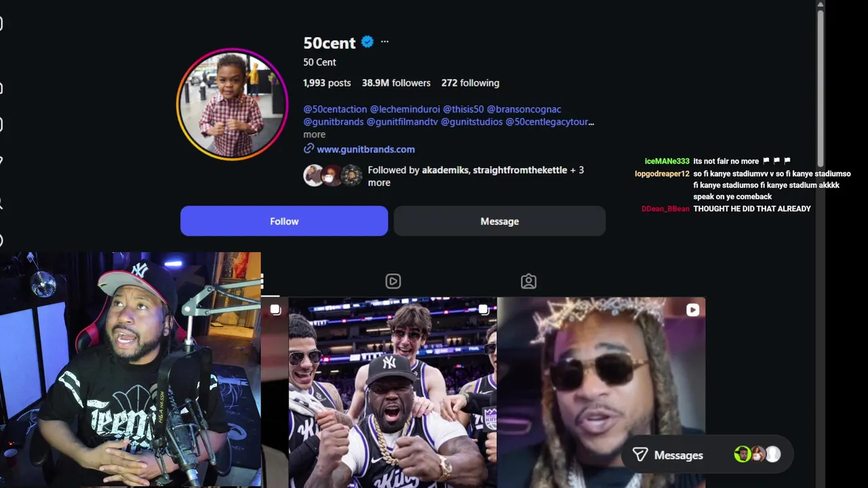The height and width of the screenshot is (488, 868).
Task: Click the paper-plane Messages icon
Action: (x=640, y=455)
